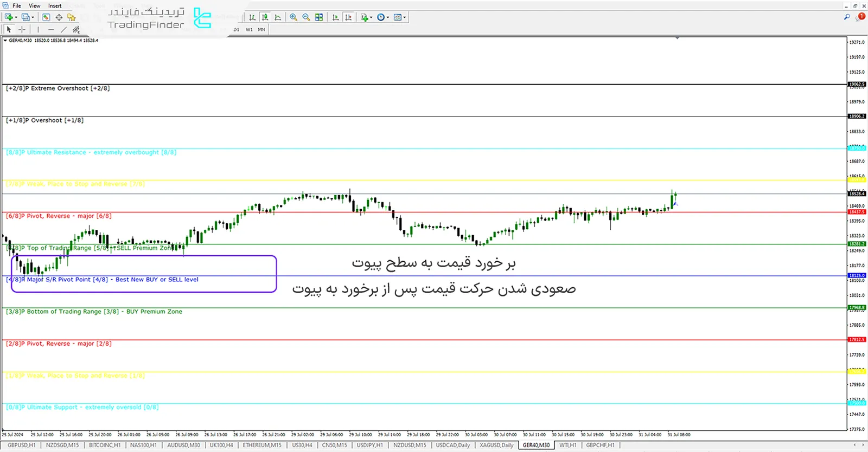The image size is (868, 452).
Task: Switch to the UK100,H4 chart tab
Action: click(221, 445)
